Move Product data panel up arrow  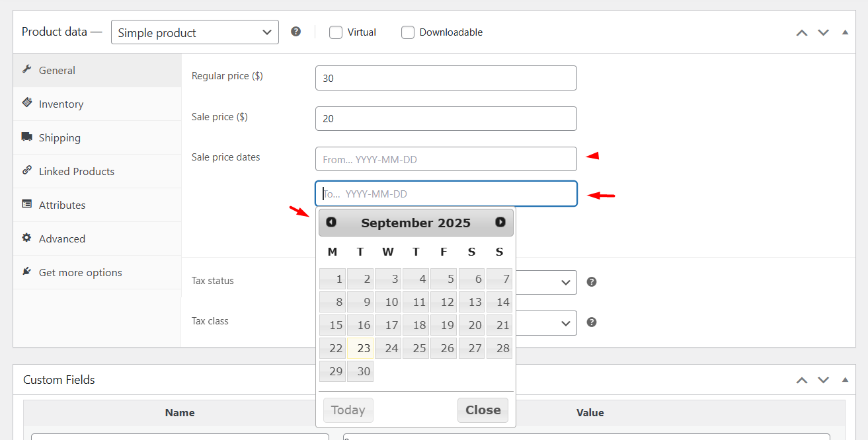[x=802, y=32]
